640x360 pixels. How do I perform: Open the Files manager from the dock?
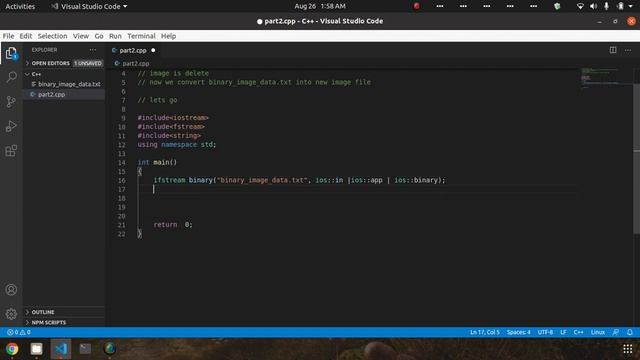(36, 349)
